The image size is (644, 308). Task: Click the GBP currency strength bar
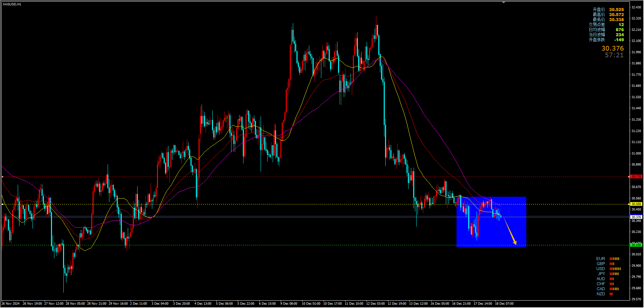(612, 264)
